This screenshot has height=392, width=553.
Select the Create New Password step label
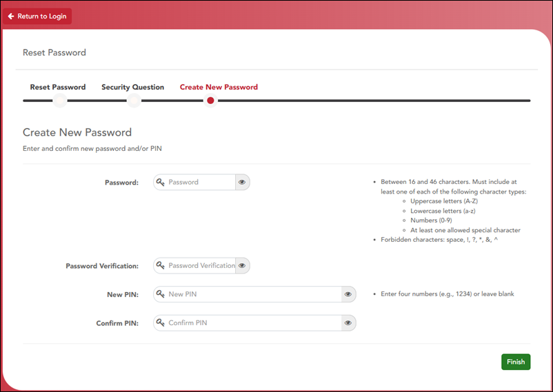[x=219, y=87]
